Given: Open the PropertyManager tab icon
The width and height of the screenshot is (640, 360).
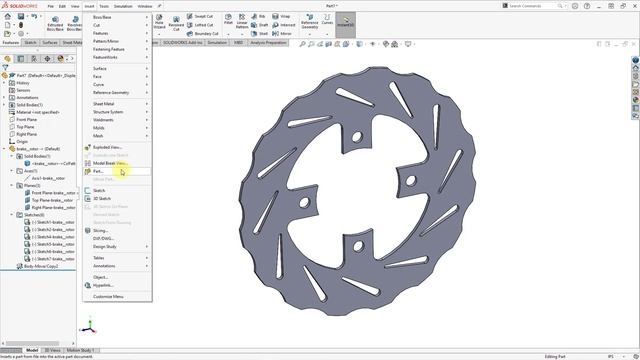Looking at the screenshot, I should [x=21, y=59].
